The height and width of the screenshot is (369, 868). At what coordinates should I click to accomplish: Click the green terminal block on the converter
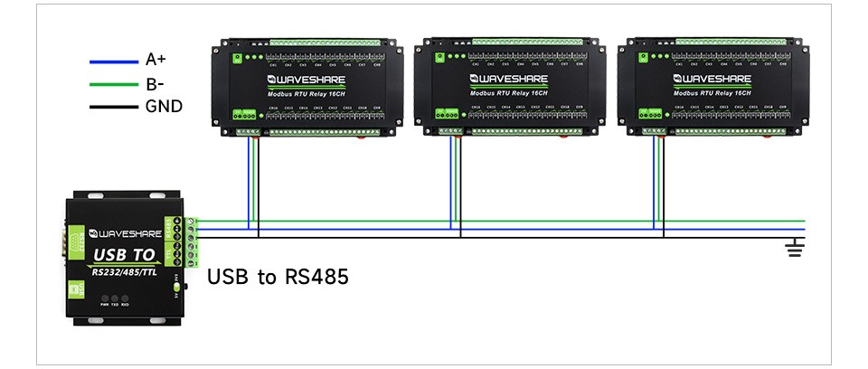pos(191,242)
